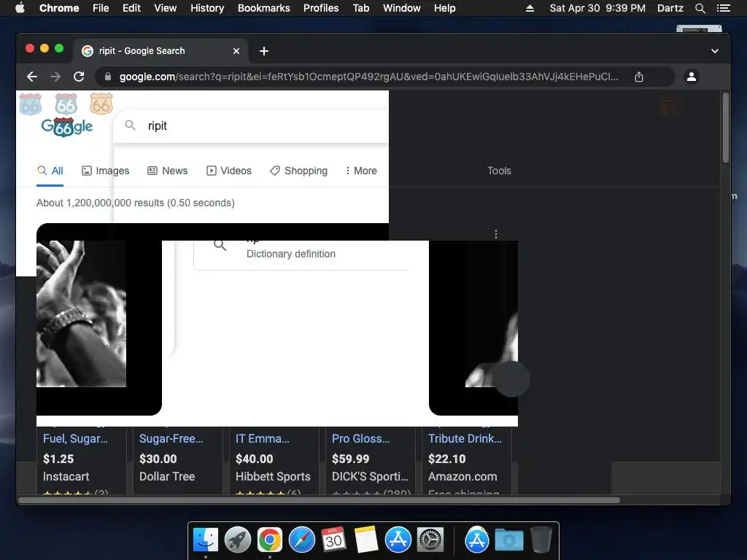Screen dimensions: 747x560
Task: Click the black-and-white hand thumbnail
Action: (x=81, y=314)
